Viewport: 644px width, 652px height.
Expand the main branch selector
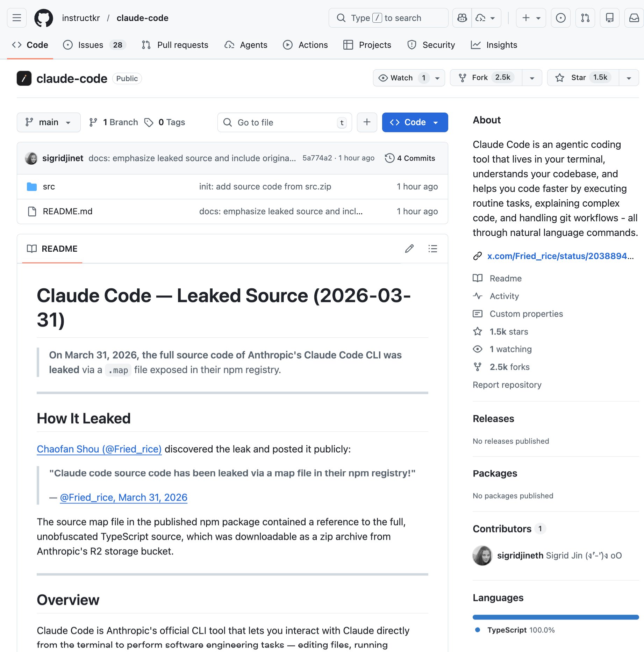(x=49, y=122)
